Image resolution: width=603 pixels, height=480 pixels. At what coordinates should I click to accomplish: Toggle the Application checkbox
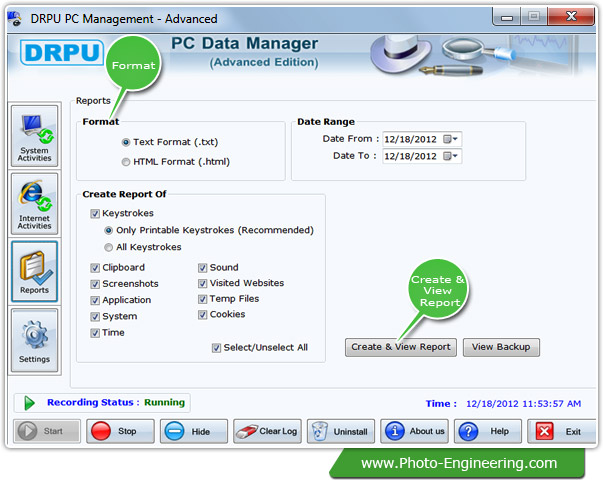tap(95, 300)
